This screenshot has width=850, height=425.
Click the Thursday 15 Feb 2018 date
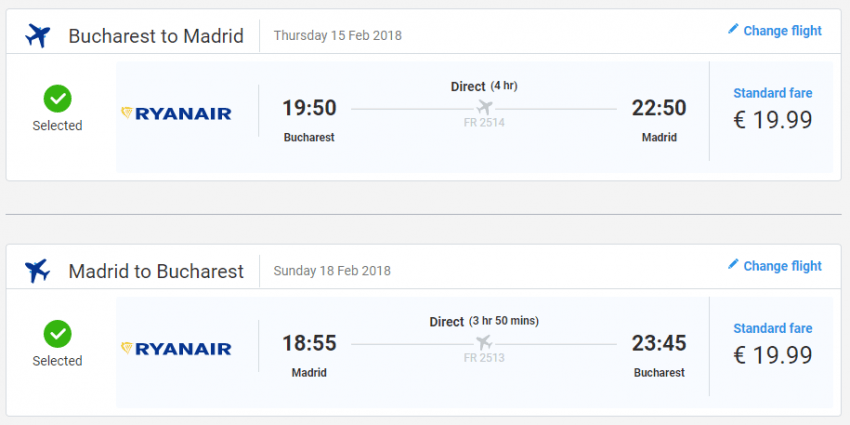(x=338, y=36)
